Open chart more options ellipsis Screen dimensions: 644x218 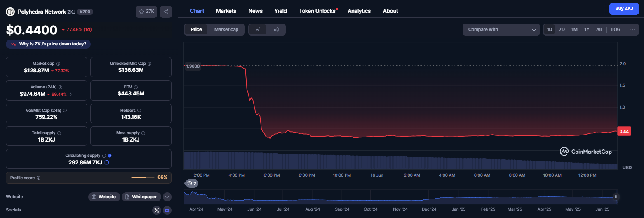pyautogui.click(x=632, y=29)
